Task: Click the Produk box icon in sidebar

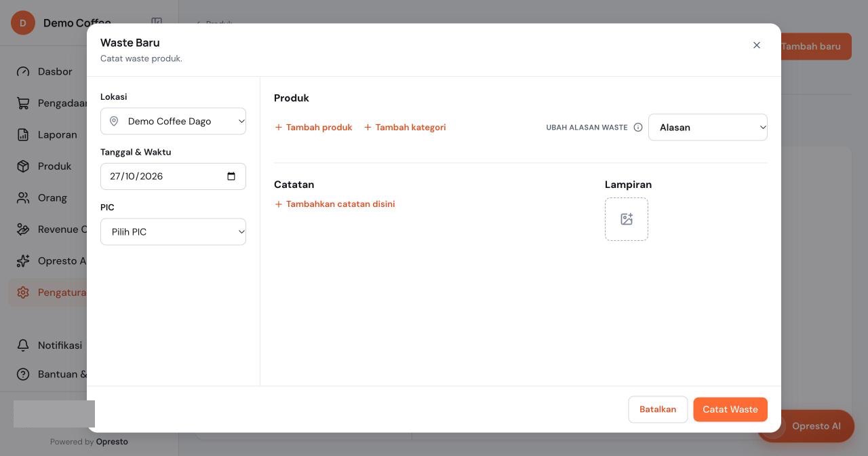Action: pos(23,166)
